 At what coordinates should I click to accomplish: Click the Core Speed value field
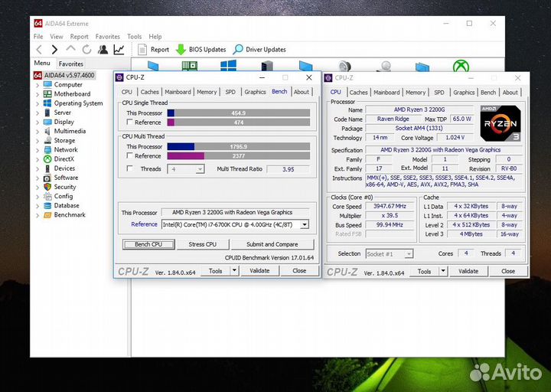pyautogui.click(x=390, y=207)
